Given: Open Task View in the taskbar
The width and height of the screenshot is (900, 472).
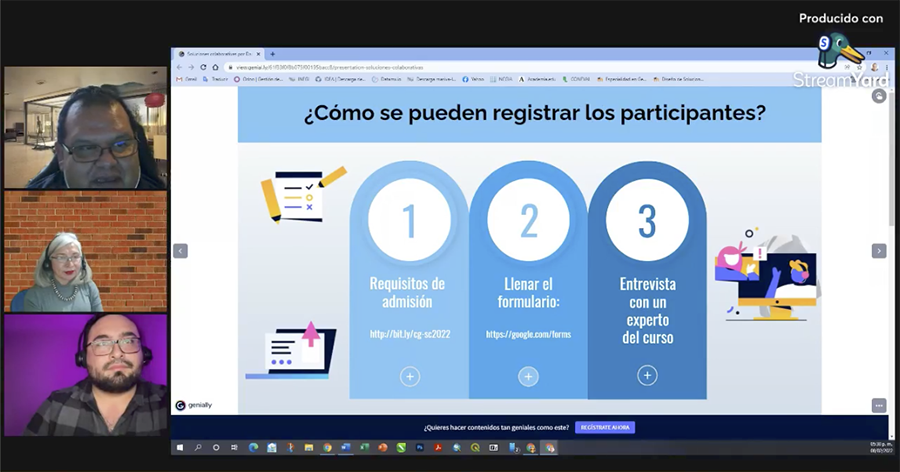Looking at the screenshot, I should click(x=234, y=447).
